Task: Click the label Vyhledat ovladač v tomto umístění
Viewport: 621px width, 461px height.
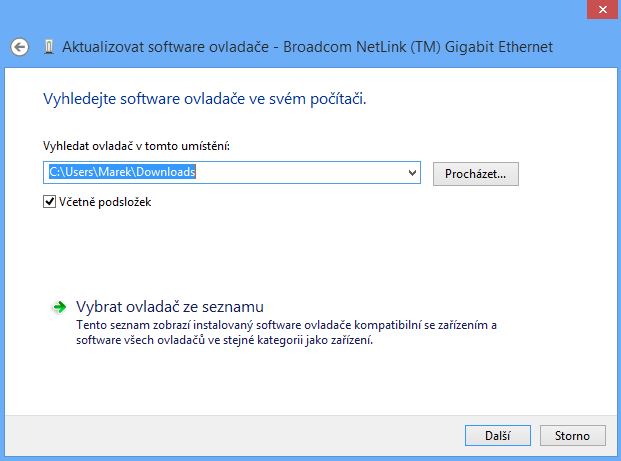Action: coord(136,146)
